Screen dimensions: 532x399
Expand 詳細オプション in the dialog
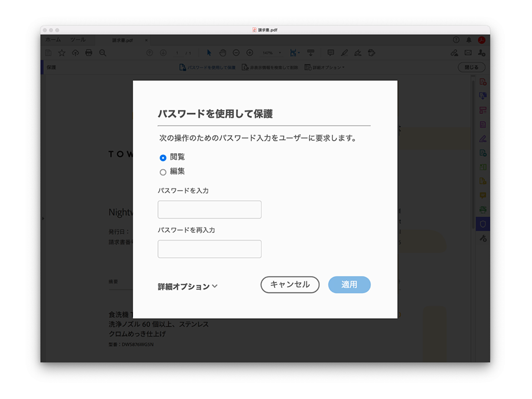tap(187, 286)
